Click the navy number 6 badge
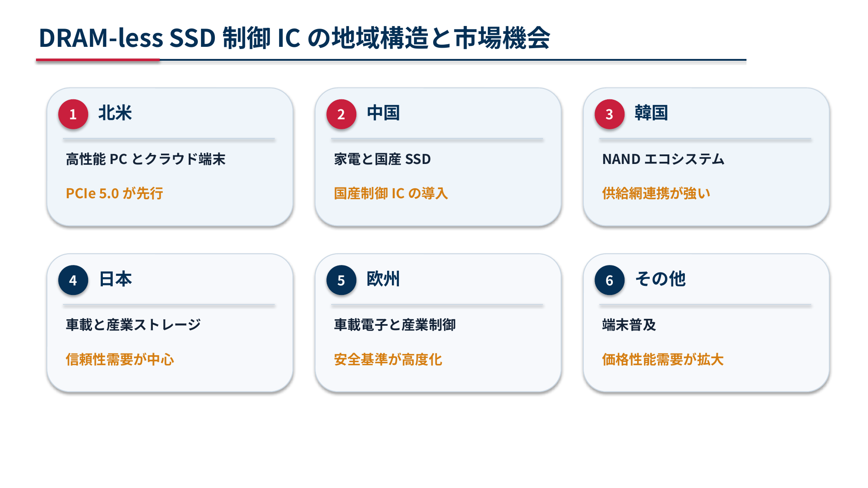 (x=610, y=280)
